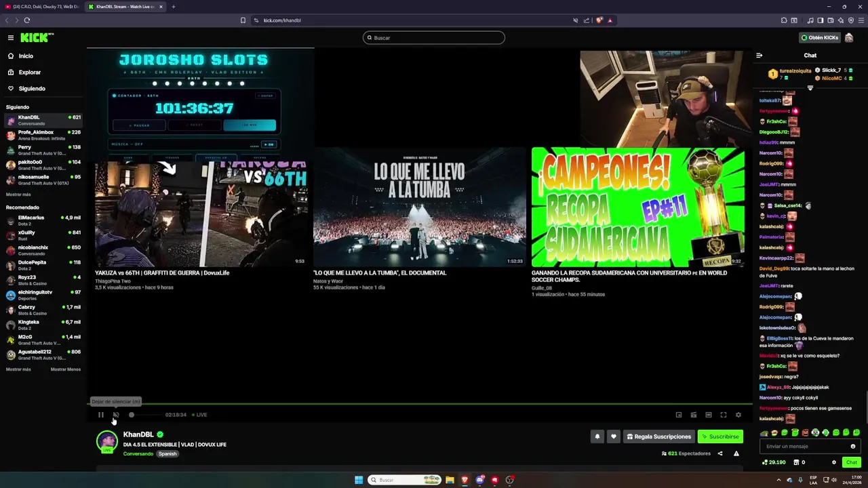Open Cabrzy recommended channel
Image resolution: width=868 pixels, height=488 pixels.
point(43,310)
